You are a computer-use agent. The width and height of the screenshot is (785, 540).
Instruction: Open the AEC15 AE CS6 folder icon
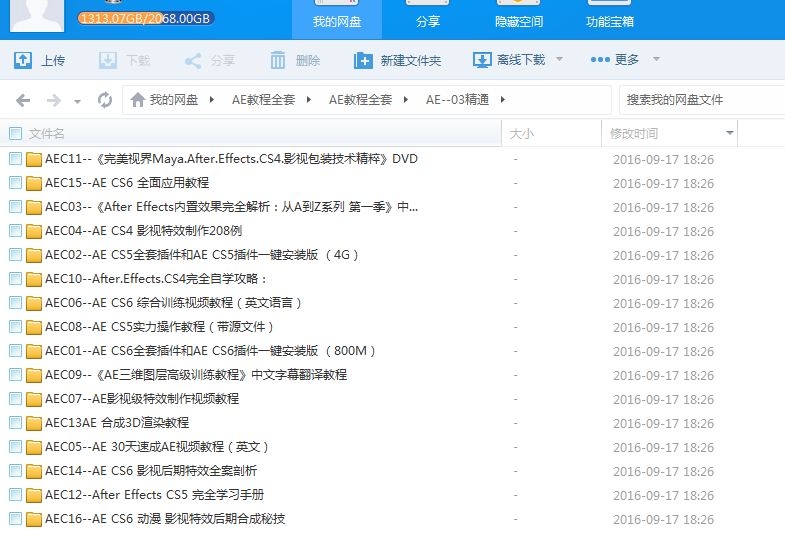[34, 183]
